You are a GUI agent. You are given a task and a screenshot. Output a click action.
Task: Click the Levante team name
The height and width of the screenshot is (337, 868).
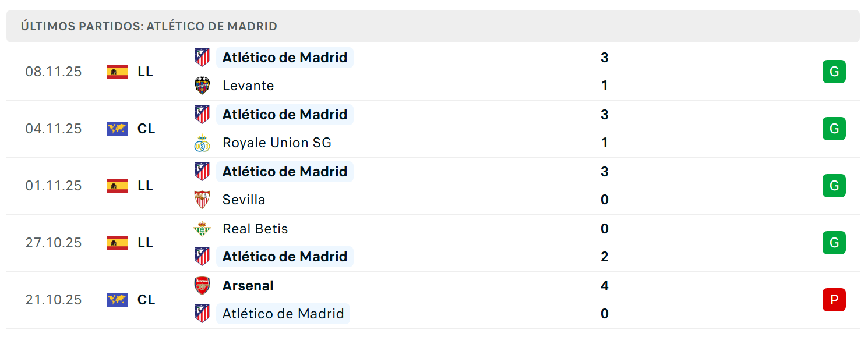click(248, 86)
